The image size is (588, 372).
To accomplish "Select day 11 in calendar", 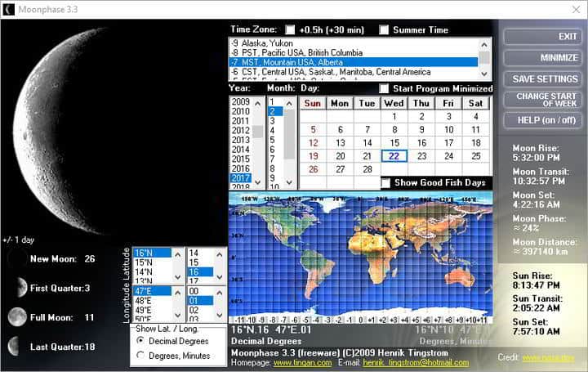I will point(476,130).
